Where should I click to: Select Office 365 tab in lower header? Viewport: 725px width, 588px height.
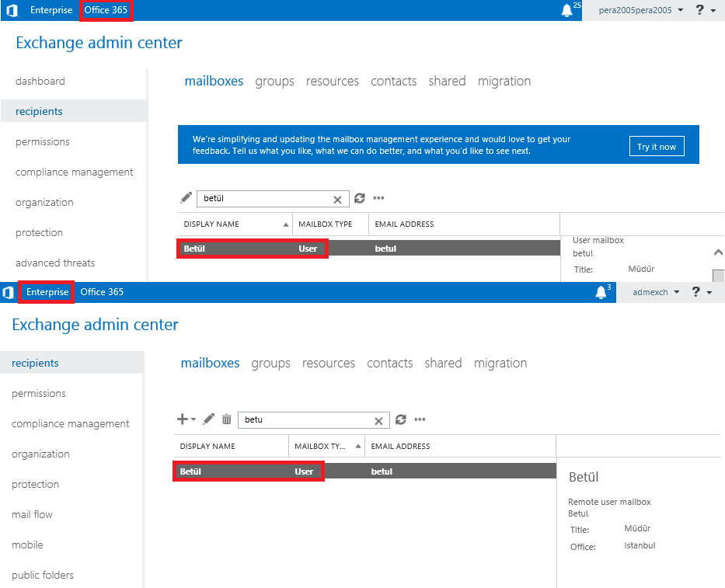(x=102, y=292)
